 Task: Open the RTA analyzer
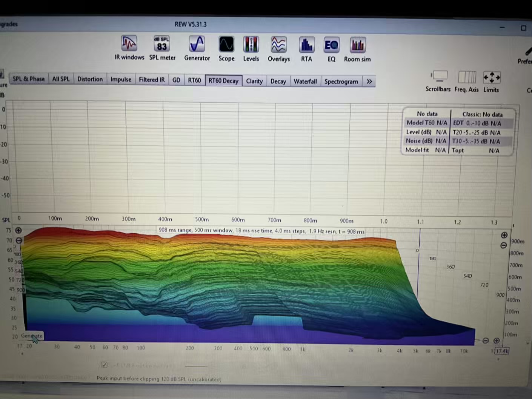(306, 46)
